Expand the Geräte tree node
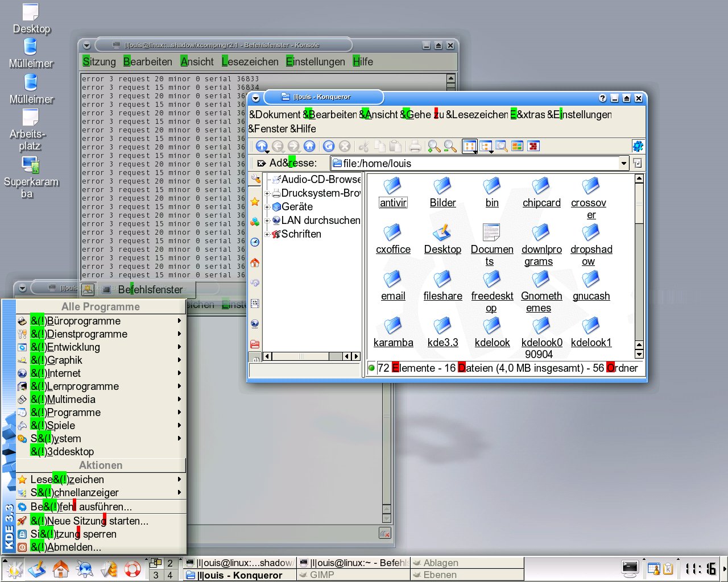 [267, 207]
